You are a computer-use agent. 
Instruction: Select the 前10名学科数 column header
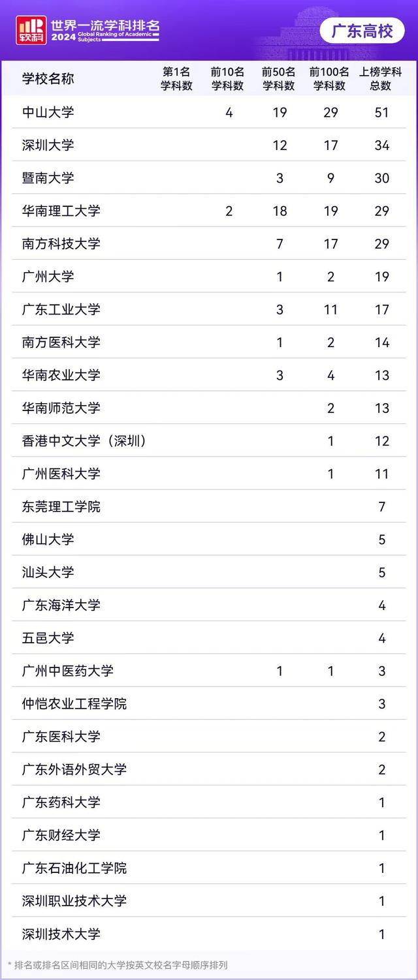point(227,79)
